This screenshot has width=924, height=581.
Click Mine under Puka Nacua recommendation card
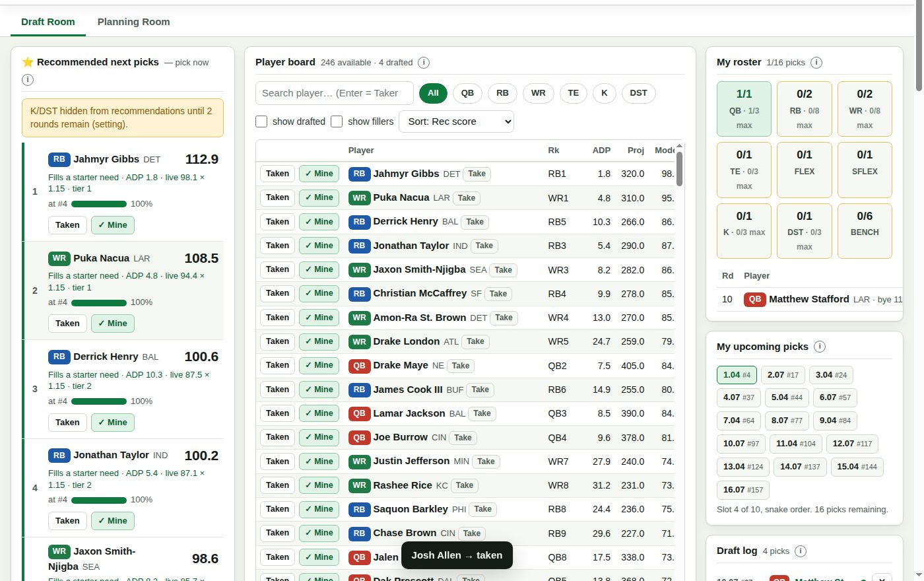point(113,324)
